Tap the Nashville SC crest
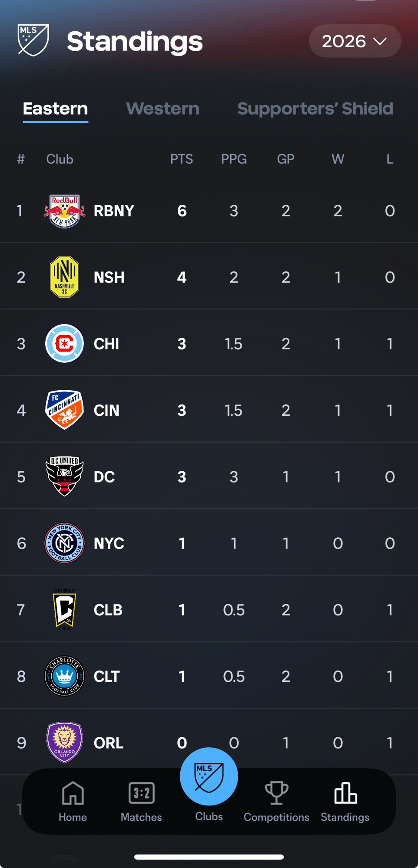Image resolution: width=418 pixels, height=868 pixels. tap(64, 277)
